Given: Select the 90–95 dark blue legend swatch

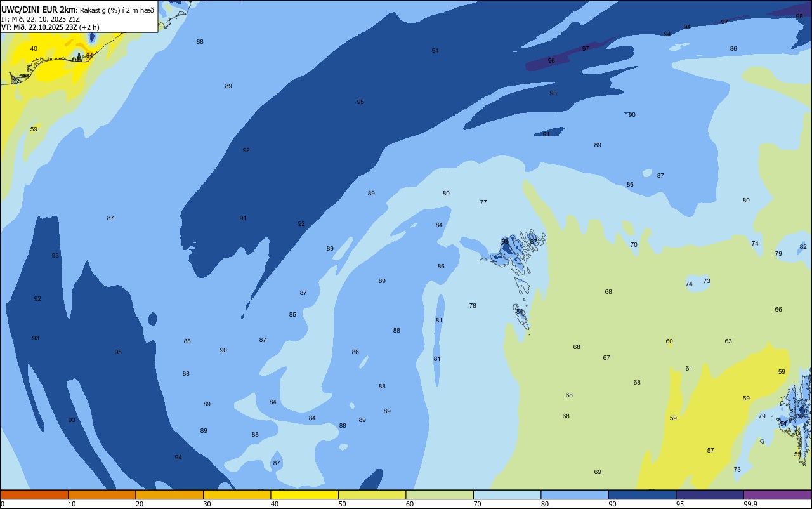Looking at the screenshot, I should [x=642, y=494].
